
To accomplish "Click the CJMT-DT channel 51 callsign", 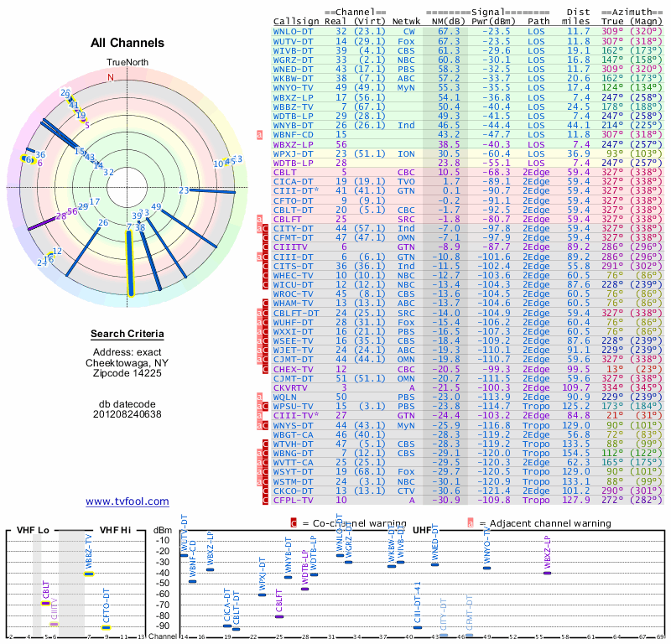I will point(293,379).
